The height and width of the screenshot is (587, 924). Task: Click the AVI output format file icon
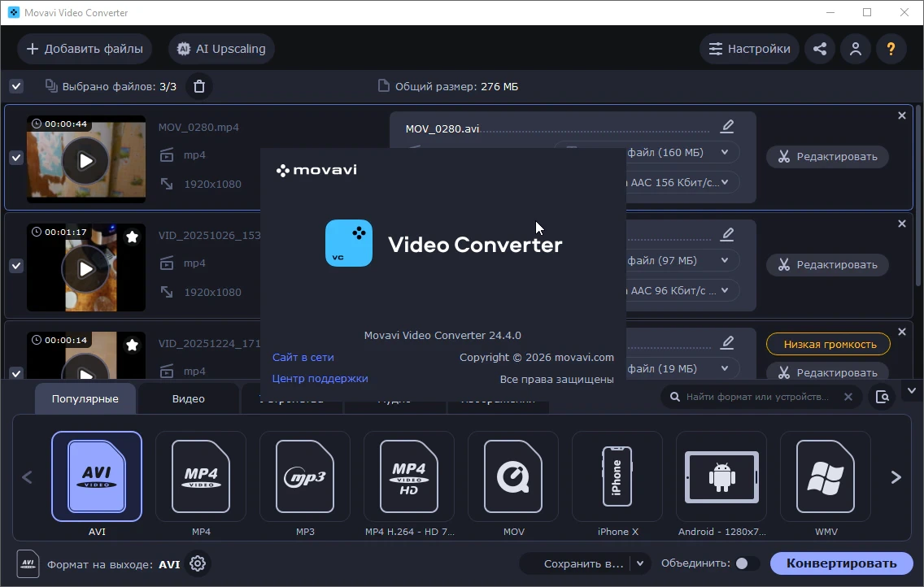click(x=28, y=563)
